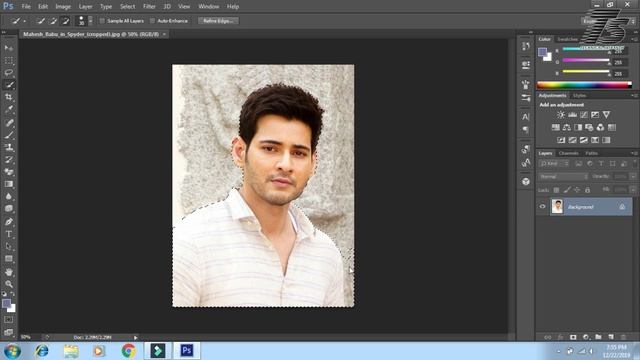This screenshot has width=640, height=360.
Task: Hide the Background layer visibility eye
Action: tap(542, 207)
